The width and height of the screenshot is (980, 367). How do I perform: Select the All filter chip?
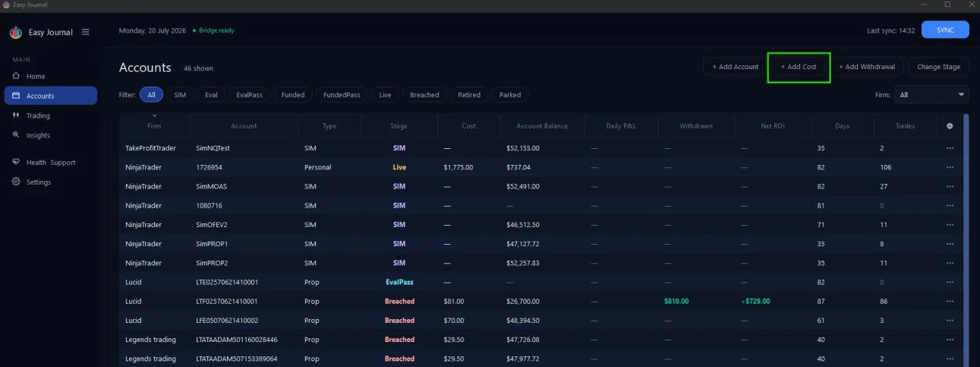click(151, 95)
